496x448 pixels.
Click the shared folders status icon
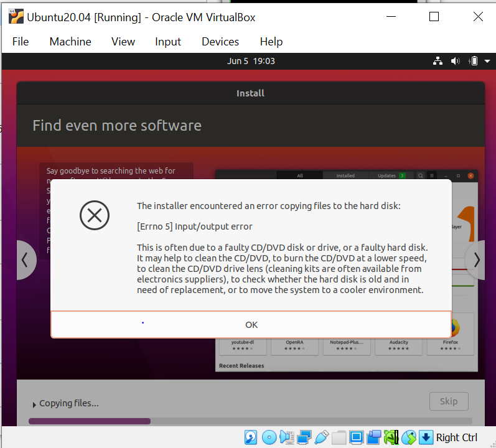339,437
